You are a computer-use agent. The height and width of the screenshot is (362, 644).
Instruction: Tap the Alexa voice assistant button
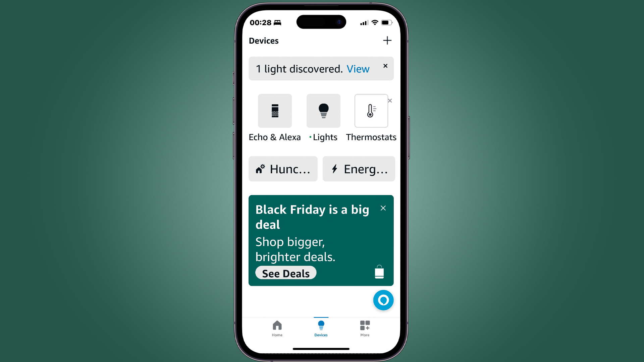(382, 300)
